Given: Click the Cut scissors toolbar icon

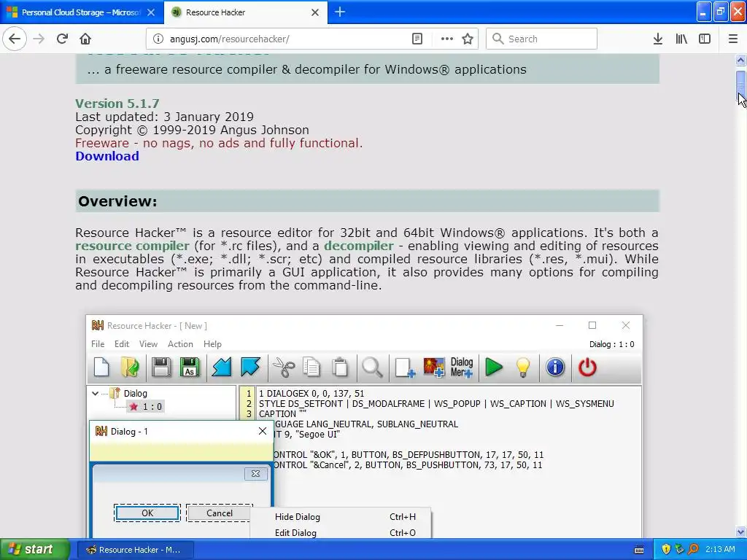Looking at the screenshot, I should tap(284, 367).
